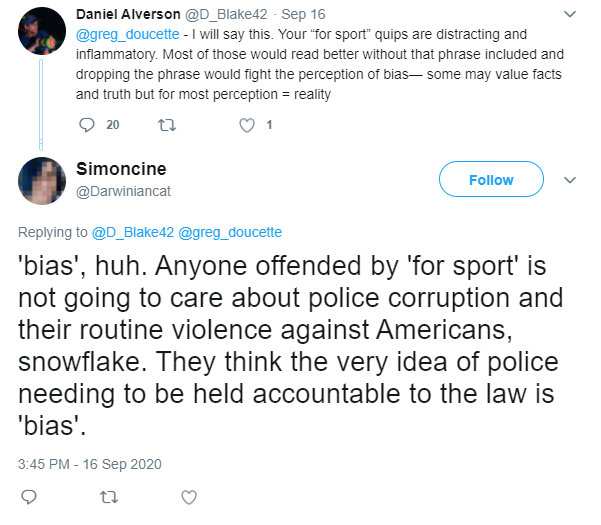The height and width of the screenshot is (525, 601).
Task: Open @D_Blake42 link in Replying to line
Action: point(133,232)
